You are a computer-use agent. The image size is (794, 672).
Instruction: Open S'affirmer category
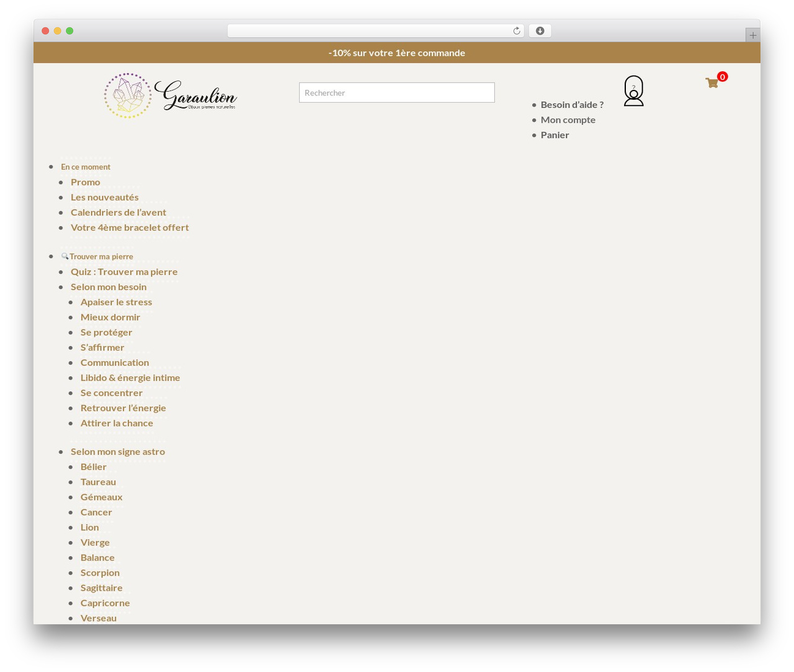coord(102,347)
